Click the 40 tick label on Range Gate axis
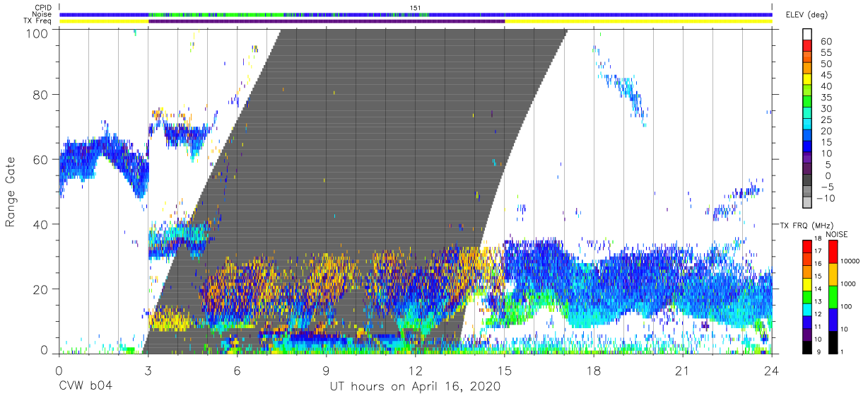This screenshot has height=401, width=868. [41, 224]
